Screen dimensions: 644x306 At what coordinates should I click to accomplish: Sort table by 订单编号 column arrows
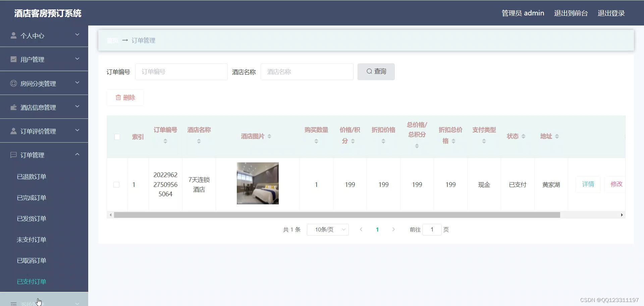coord(165,141)
